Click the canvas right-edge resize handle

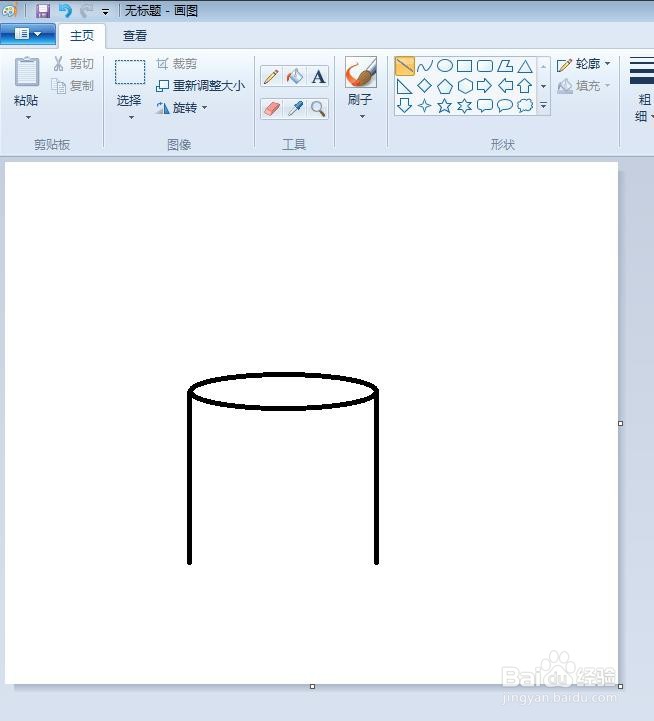620,423
